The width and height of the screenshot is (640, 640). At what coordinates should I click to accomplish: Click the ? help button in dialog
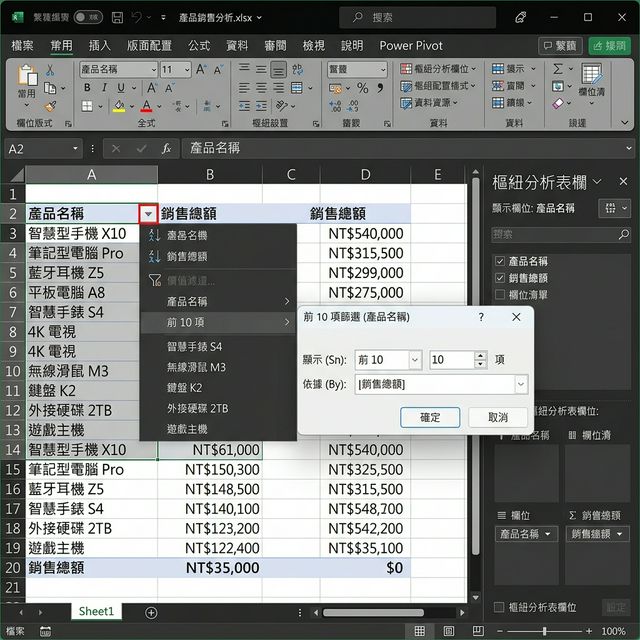pyautogui.click(x=481, y=317)
